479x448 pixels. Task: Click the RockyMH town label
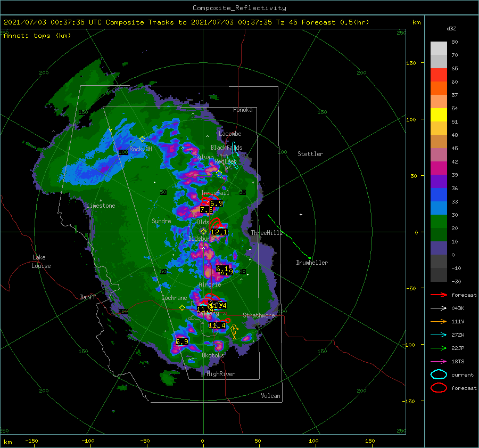click(141, 149)
